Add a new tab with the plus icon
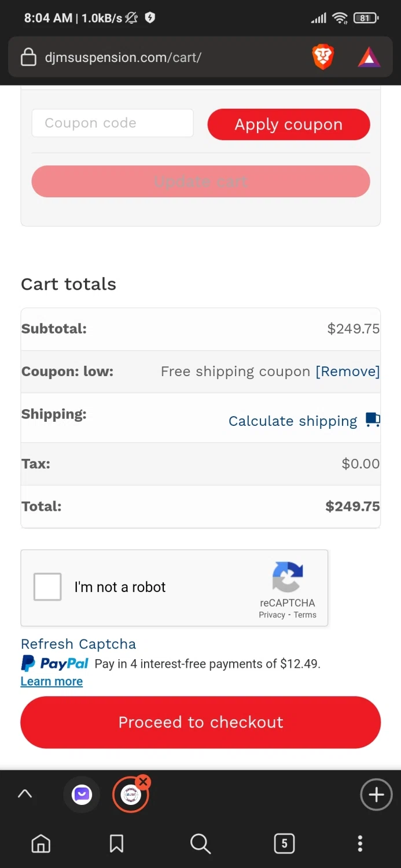Screen dimensions: 401x868 376,795
